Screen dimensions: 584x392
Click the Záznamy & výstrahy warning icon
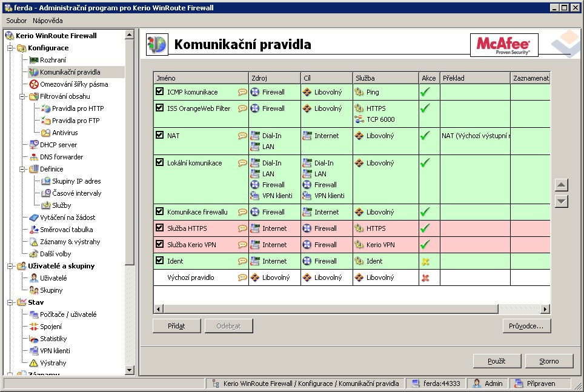[34, 242]
